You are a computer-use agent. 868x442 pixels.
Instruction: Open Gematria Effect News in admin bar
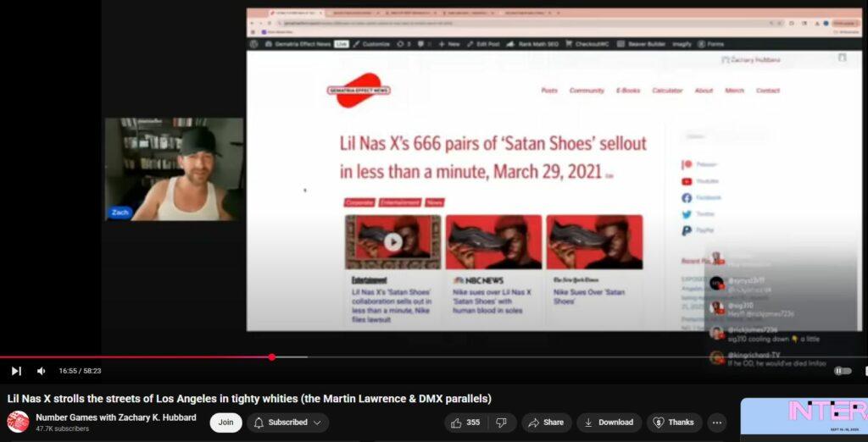coord(298,44)
